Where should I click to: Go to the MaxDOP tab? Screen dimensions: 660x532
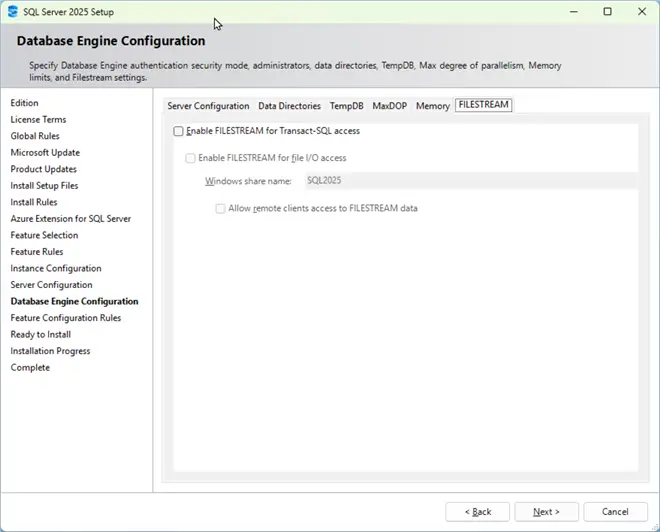pyautogui.click(x=390, y=106)
